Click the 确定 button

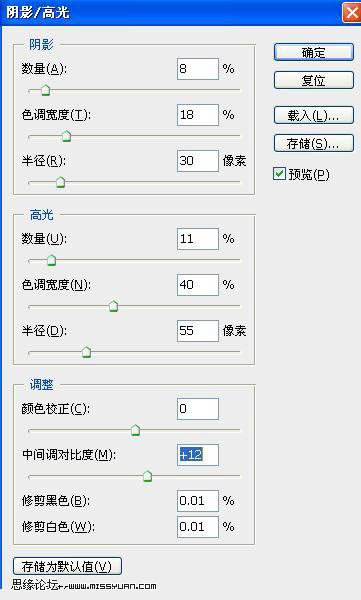pos(314,52)
